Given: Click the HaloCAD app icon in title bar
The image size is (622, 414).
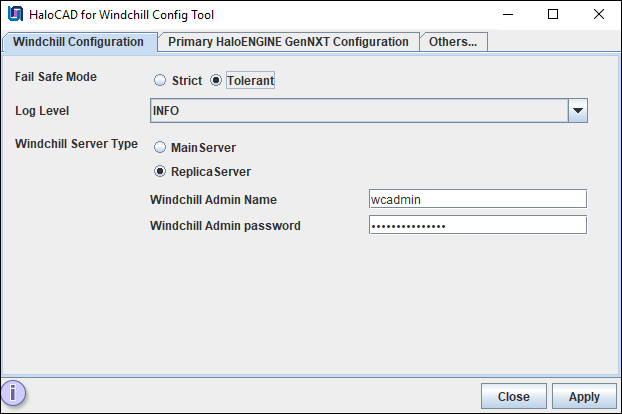Looking at the screenshot, I should click(x=15, y=14).
